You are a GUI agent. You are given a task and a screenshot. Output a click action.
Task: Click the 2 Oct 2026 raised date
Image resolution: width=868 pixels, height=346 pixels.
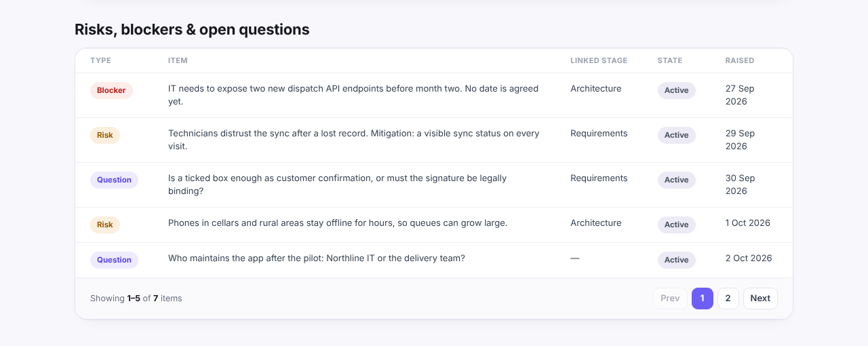pyautogui.click(x=749, y=258)
